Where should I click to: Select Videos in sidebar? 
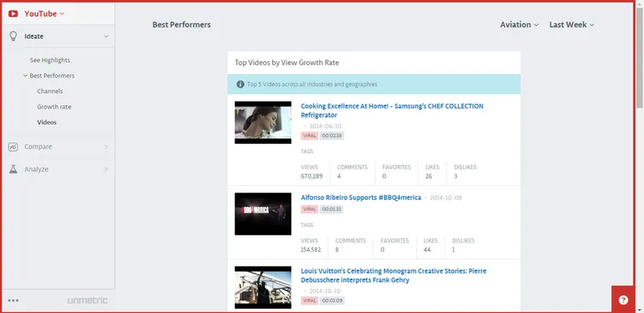(x=47, y=122)
